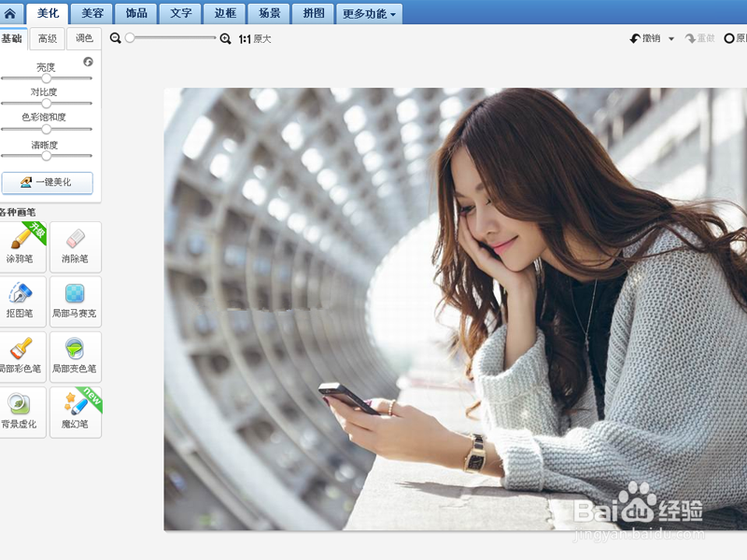Screen dimensions: 747x560
Task: Click the 清晰度 sharpness slider
Action: [x=46, y=155]
